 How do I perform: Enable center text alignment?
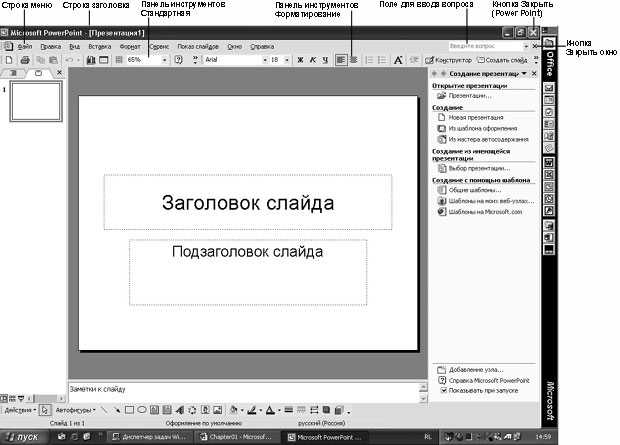tap(353, 60)
